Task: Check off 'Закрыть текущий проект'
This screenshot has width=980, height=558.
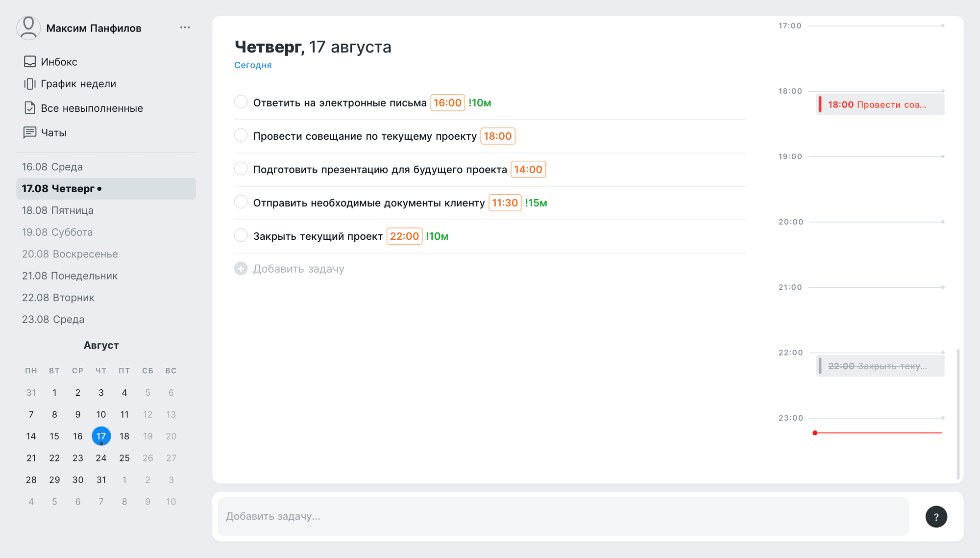Action: (x=241, y=235)
